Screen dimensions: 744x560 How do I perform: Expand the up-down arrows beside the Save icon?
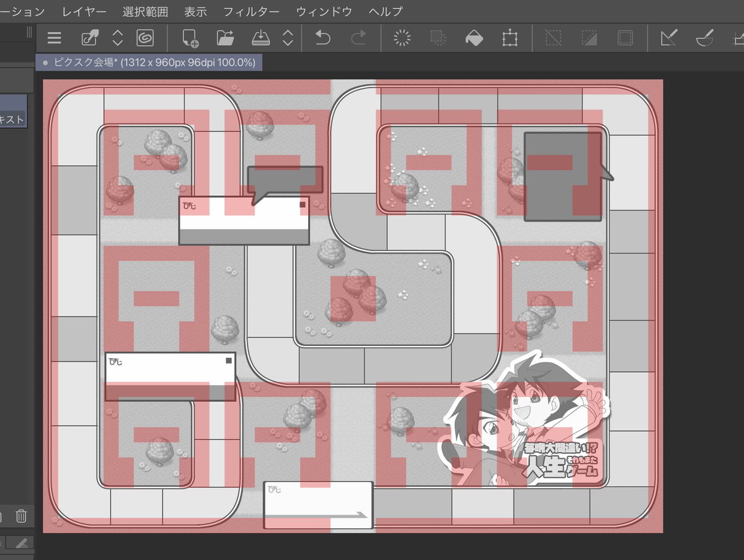coord(288,38)
